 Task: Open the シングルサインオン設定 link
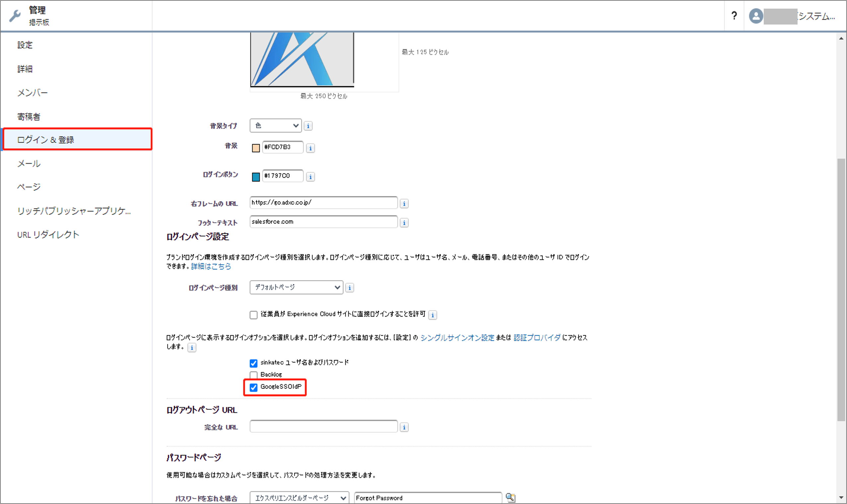tap(457, 338)
